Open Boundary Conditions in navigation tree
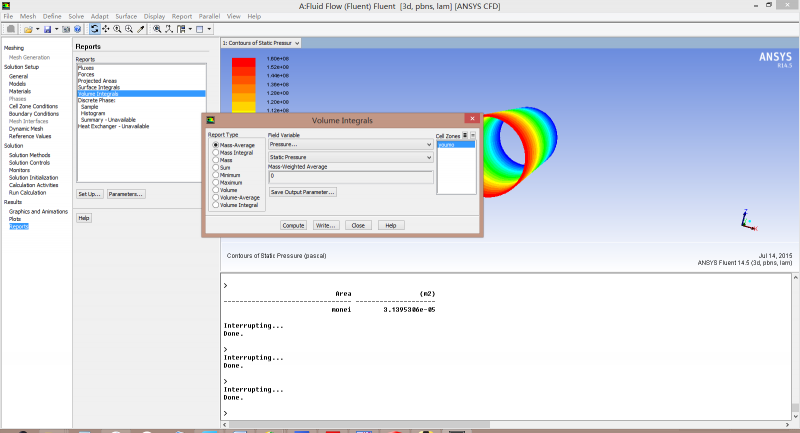 coord(34,114)
